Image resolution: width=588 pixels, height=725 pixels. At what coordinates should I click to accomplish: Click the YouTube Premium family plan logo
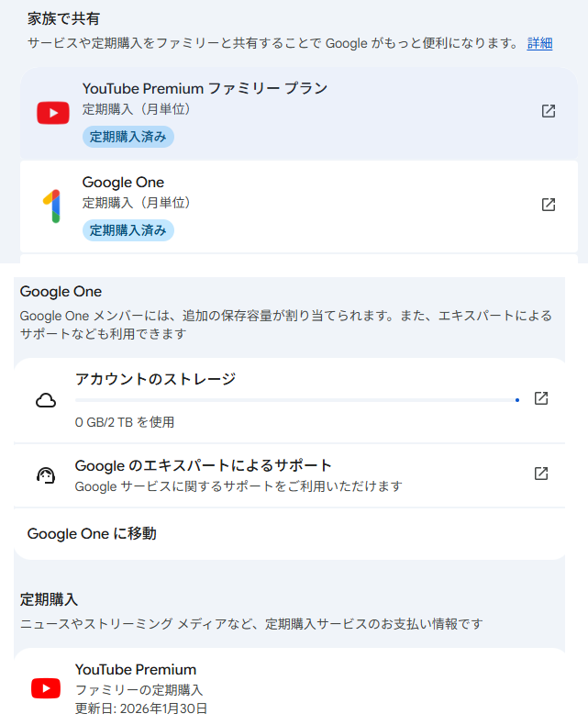[x=53, y=113]
